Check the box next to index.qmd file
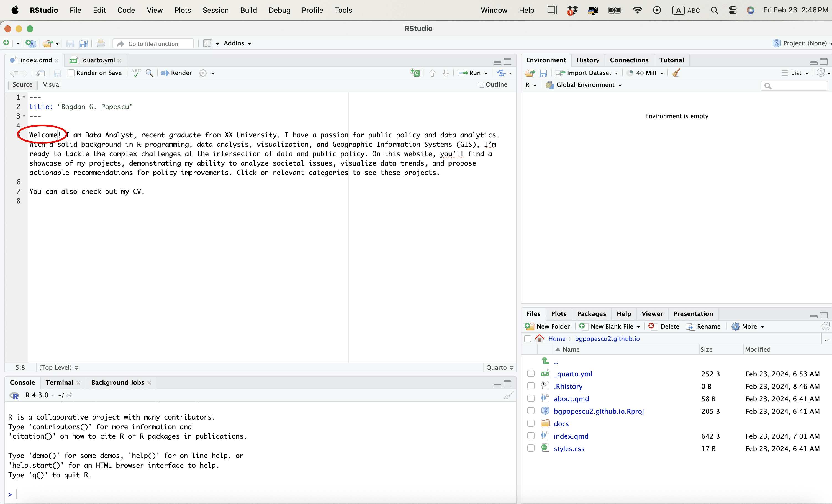 (x=531, y=436)
